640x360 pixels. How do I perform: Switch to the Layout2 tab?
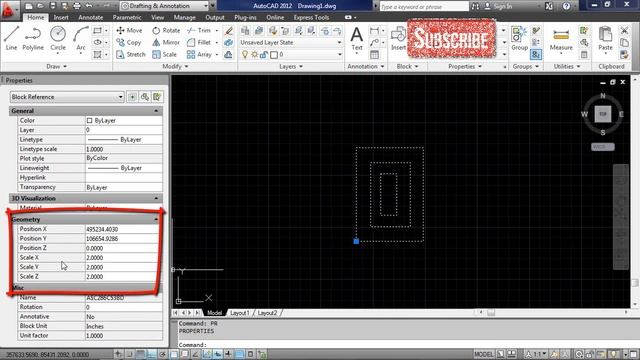(x=267, y=313)
